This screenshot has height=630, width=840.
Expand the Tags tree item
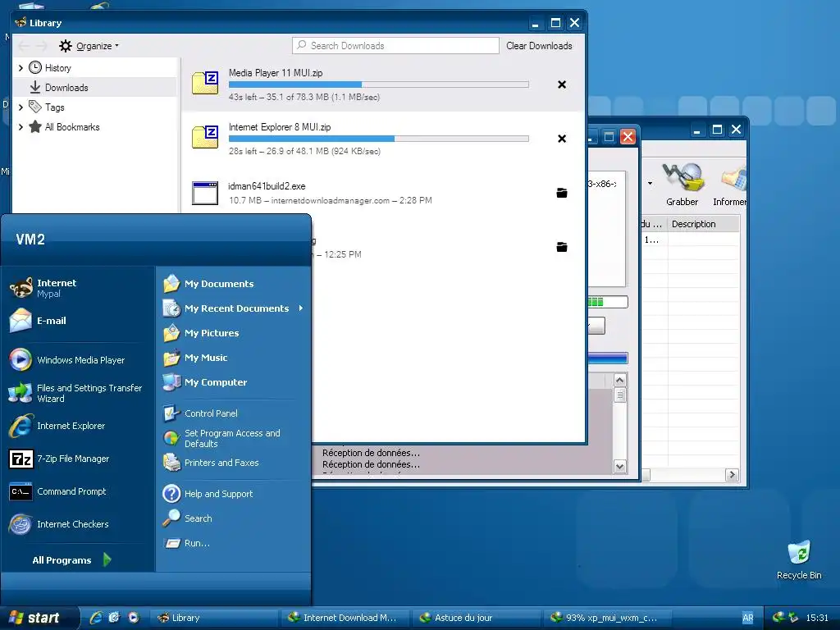[x=21, y=107]
